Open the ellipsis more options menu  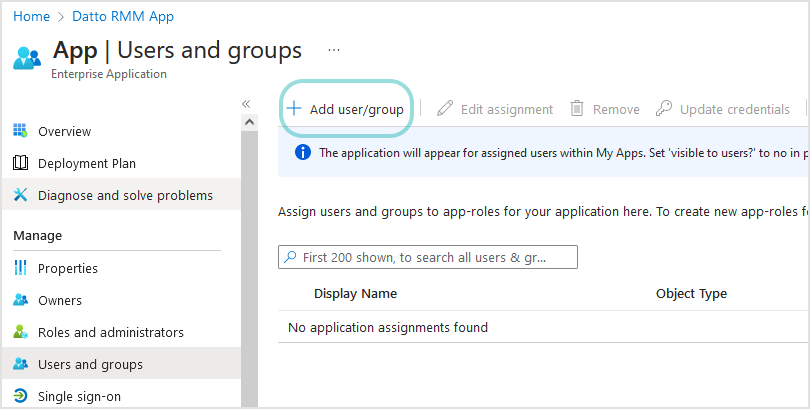(334, 50)
